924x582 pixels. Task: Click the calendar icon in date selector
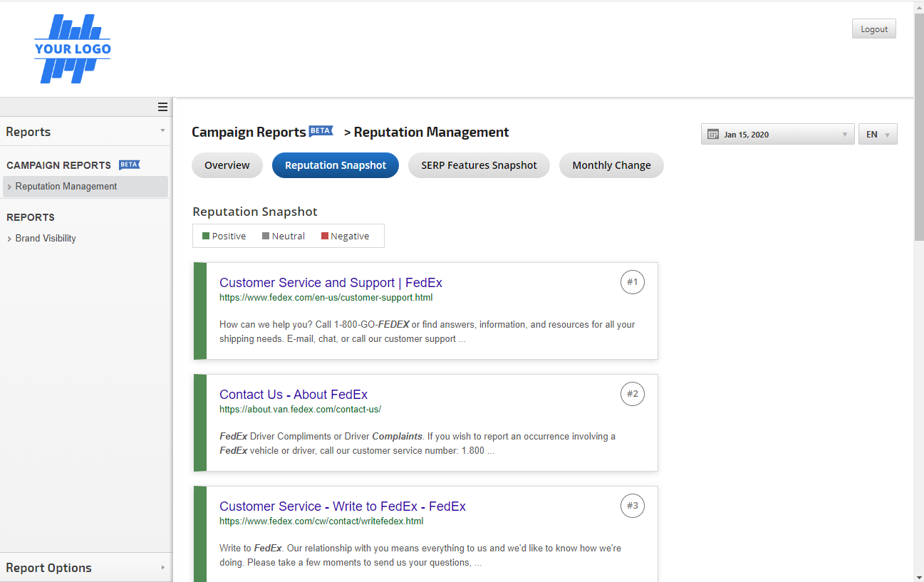pyautogui.click(x=713, y=134)
